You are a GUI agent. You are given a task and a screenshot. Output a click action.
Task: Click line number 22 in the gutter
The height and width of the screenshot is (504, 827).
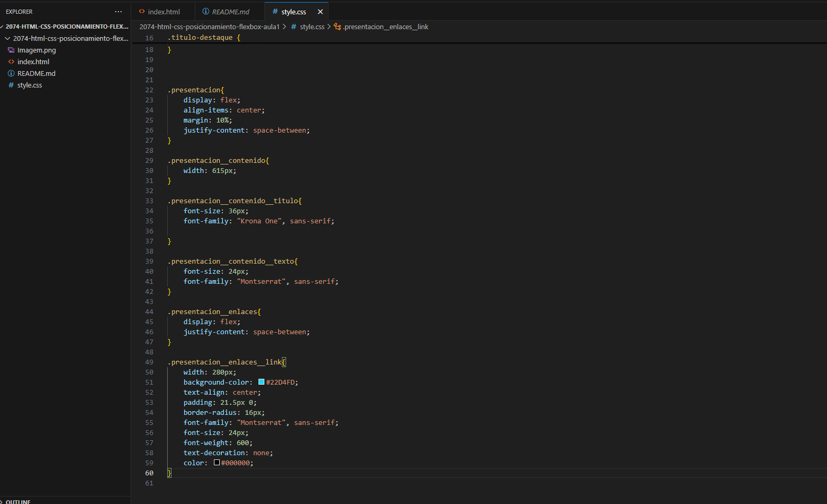pos(149,90)
